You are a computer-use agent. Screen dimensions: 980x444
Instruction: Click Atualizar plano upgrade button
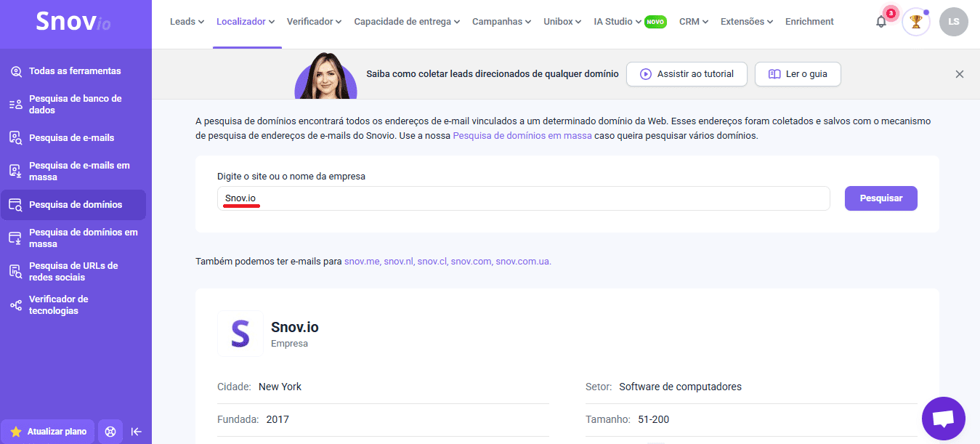point(49,432)
